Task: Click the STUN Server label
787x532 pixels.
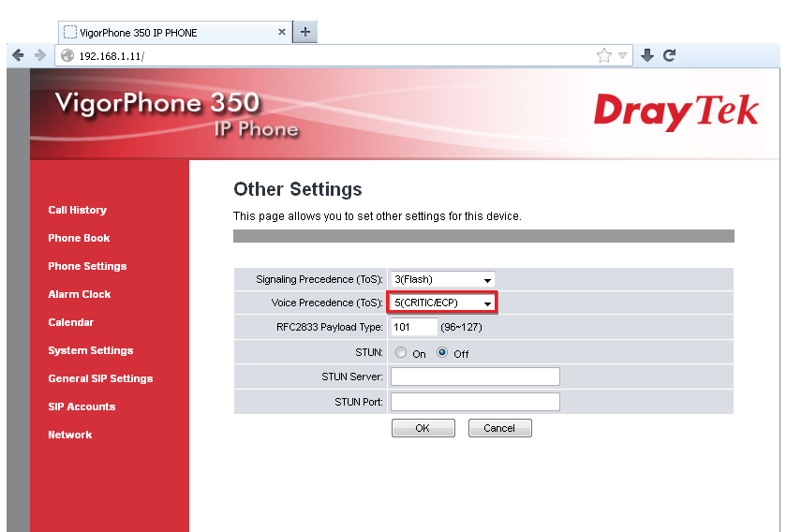Action: pyautogui.click(x=352, y=377)
